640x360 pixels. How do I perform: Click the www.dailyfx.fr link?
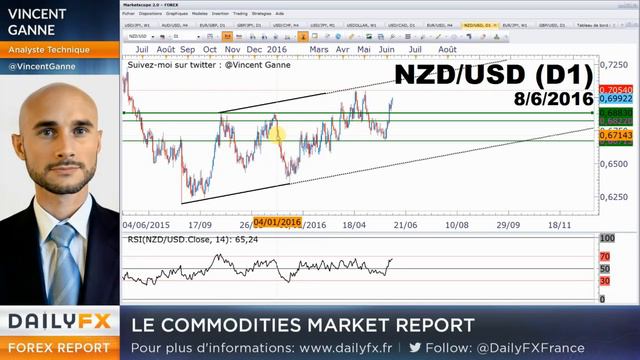click(345, 348)
